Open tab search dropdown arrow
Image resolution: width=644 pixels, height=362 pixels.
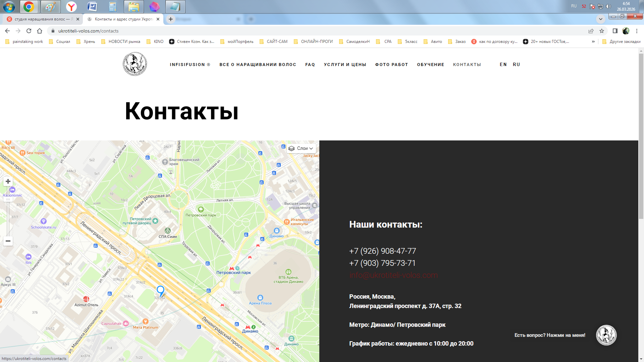pyautogui.click(x=600, y=19)
